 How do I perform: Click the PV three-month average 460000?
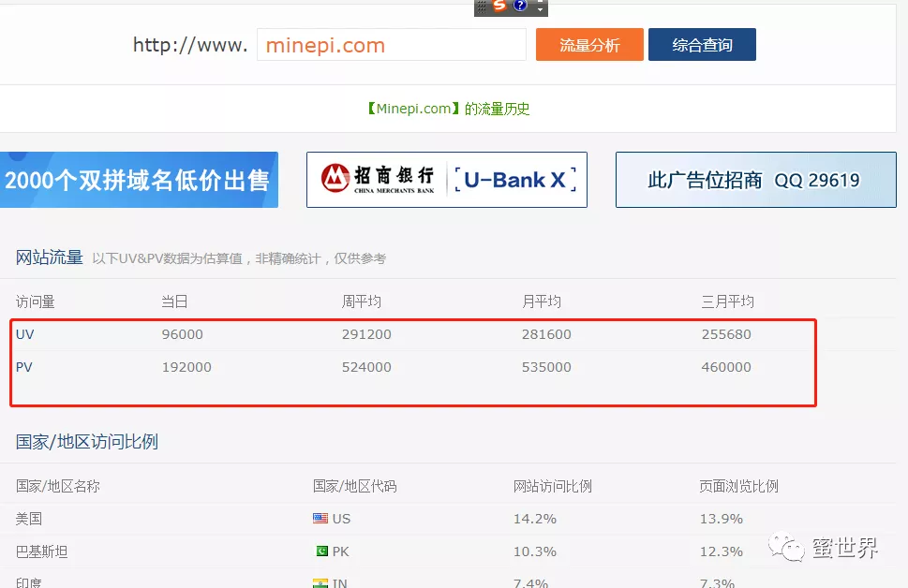(726, 367)
